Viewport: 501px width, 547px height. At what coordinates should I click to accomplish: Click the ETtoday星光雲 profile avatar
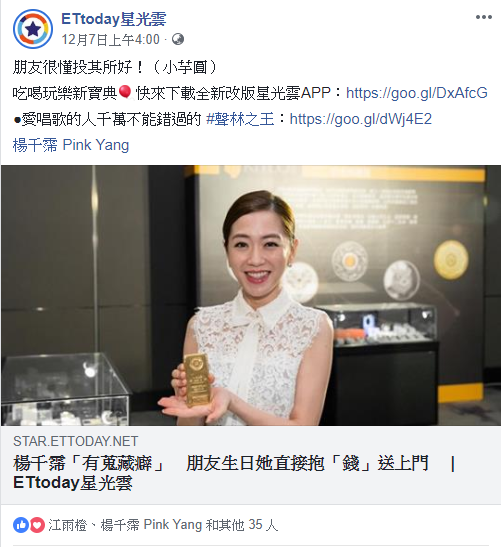tap(33, 29)
